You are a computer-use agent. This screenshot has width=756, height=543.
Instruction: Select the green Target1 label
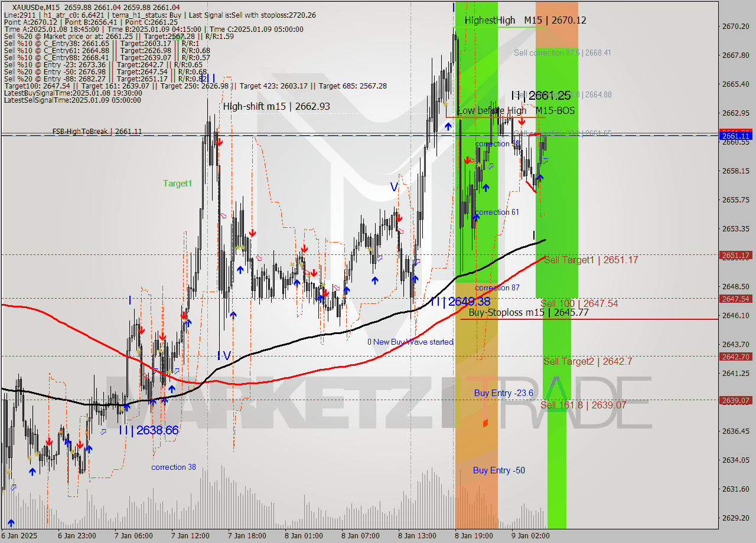[x=178, y=184]
